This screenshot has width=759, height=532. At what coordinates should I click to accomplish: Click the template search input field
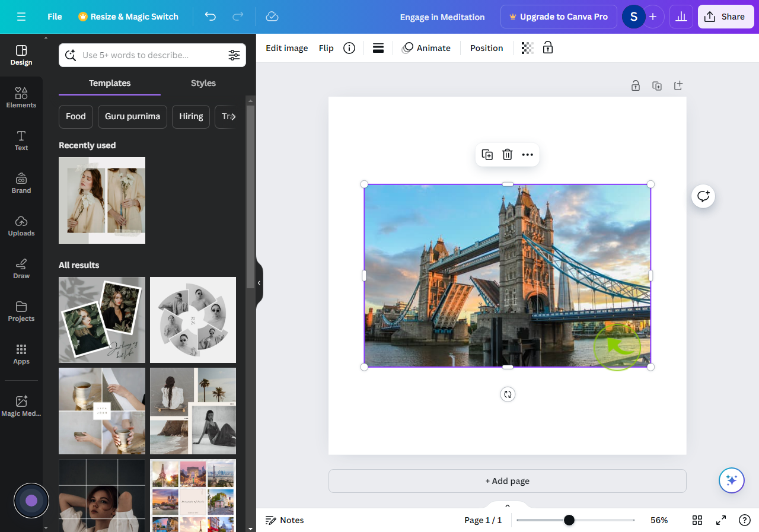click(x=152, y=55)
